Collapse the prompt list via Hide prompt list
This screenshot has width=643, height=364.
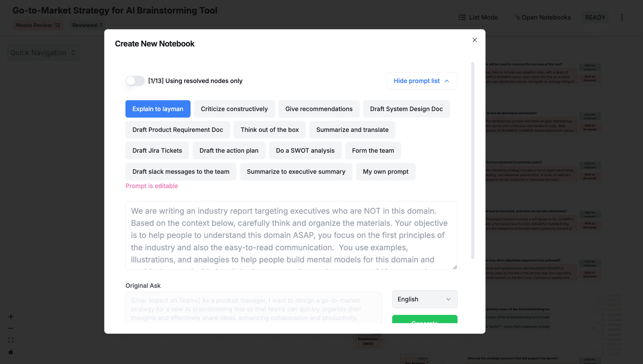tap(422, 81)
